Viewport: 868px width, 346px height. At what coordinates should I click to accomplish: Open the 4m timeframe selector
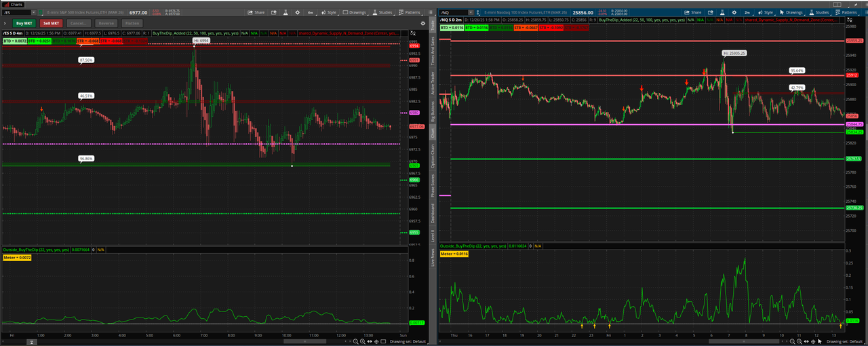[311, 12]
